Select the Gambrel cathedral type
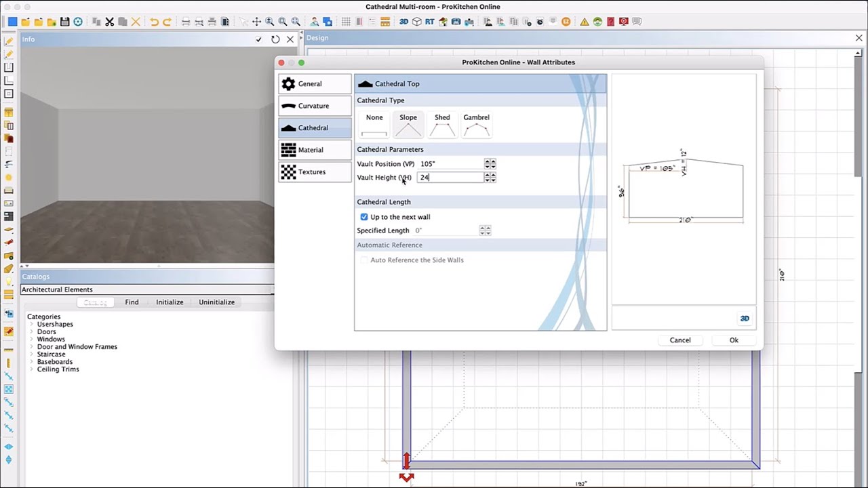Image resolution: width=868 pixels, height=488 pixels. click(476, 125)
